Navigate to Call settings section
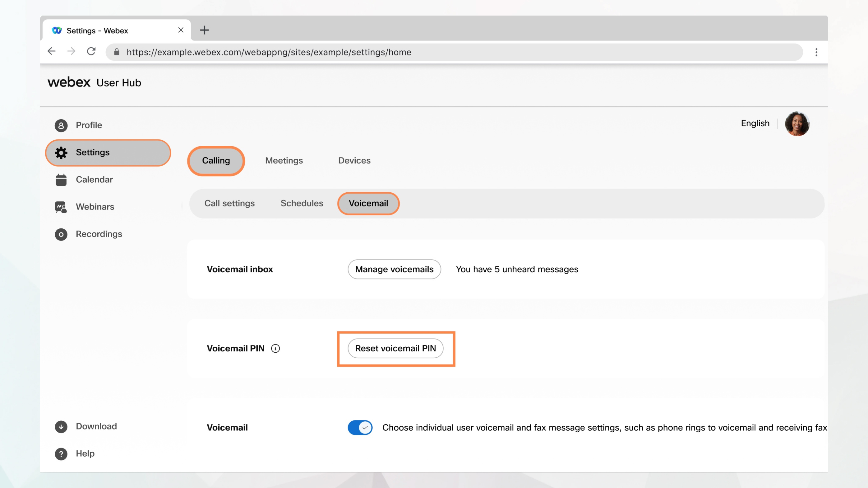Screen dimensions: 868x488 [229, 204]
